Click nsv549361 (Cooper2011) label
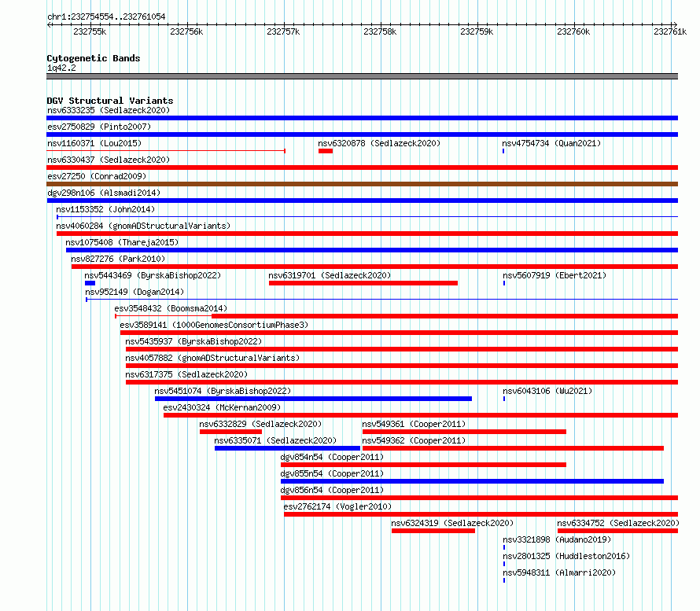 pyautogui.click(x=414, y=424)
